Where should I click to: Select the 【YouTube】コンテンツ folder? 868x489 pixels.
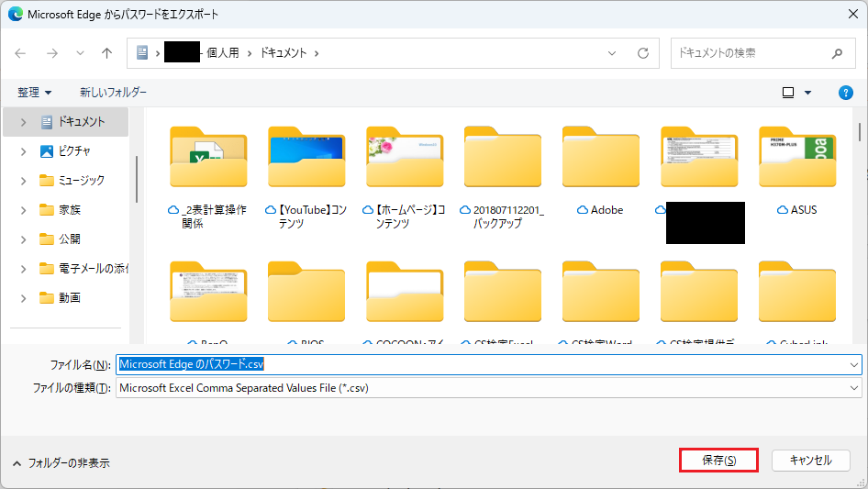(x=306, y=177)
